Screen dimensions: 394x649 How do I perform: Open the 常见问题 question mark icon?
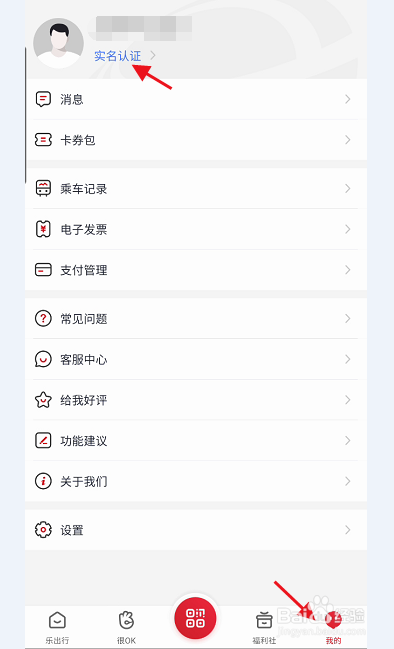pyautogui.click(x=43, y=319)
